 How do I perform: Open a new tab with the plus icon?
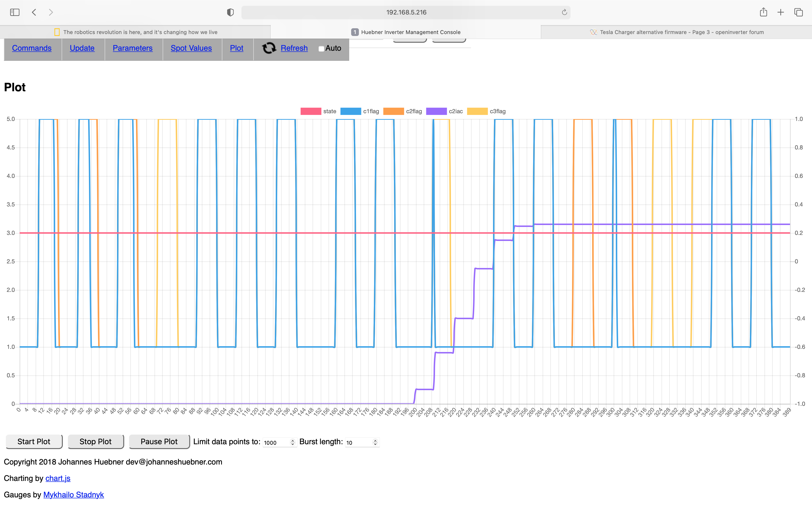[x=781, y=12]
